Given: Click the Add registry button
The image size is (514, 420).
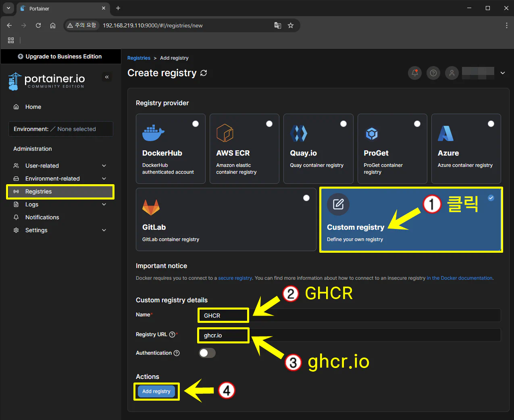Looking at the screenshot, I should pyautogui.click(x=156, y=391).
